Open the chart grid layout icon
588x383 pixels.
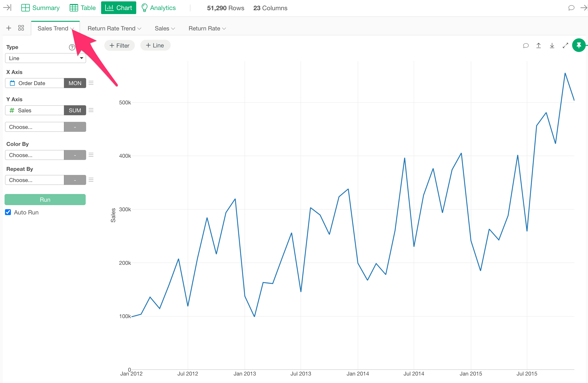pos(21,28)
